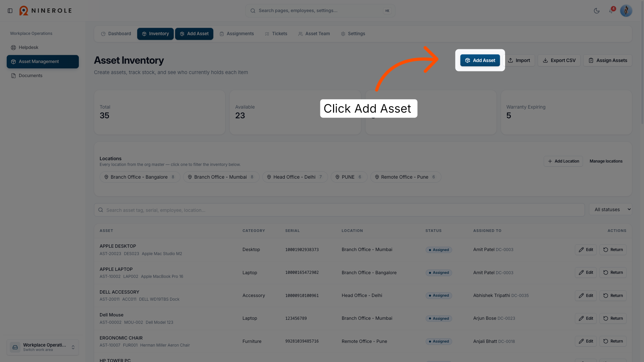Open the Add Asset tab
644x362 pixels.
pos(194,34)
